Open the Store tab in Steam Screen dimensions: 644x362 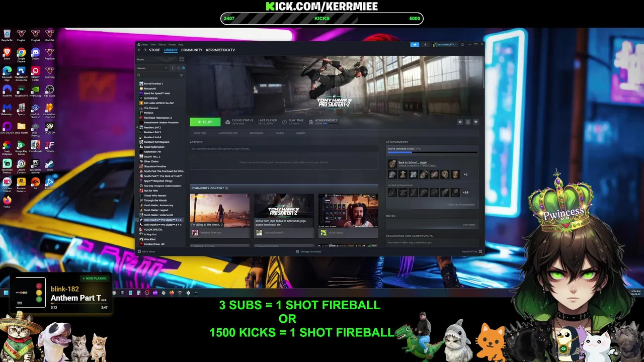click(x=154, y=50)
